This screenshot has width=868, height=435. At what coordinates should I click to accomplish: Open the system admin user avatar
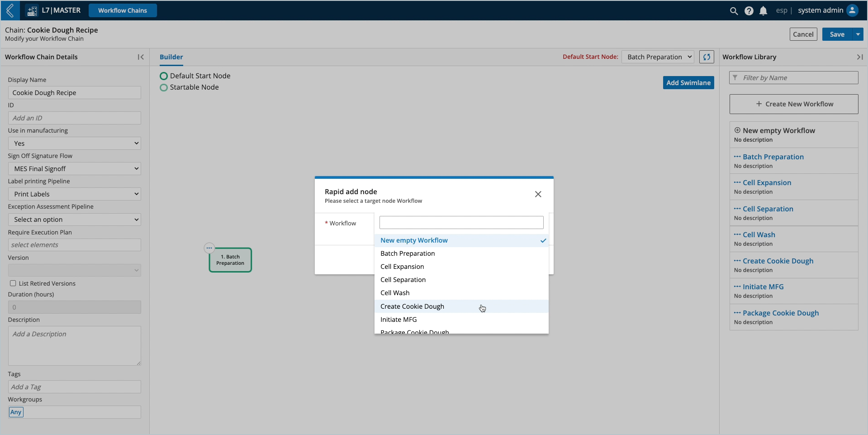point(852,10)
